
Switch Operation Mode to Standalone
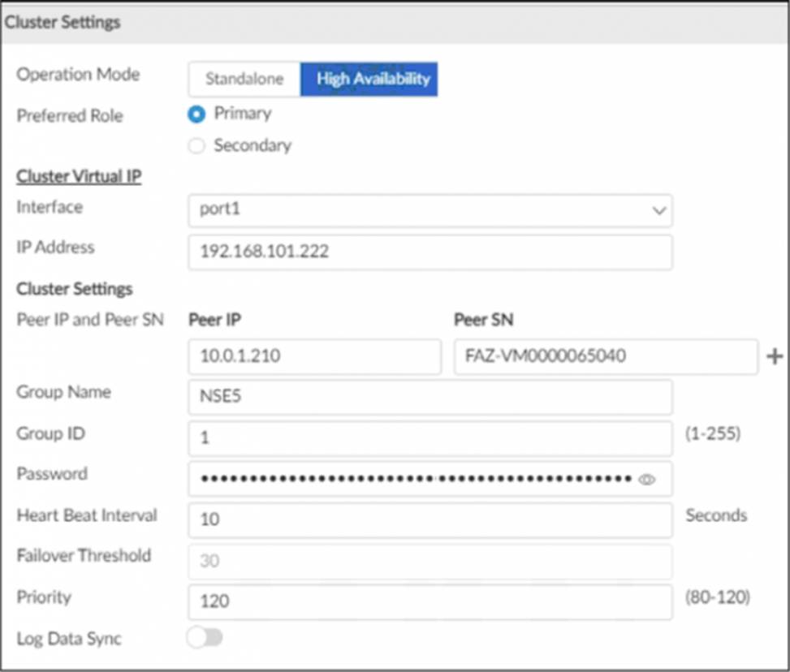point(244,80)
